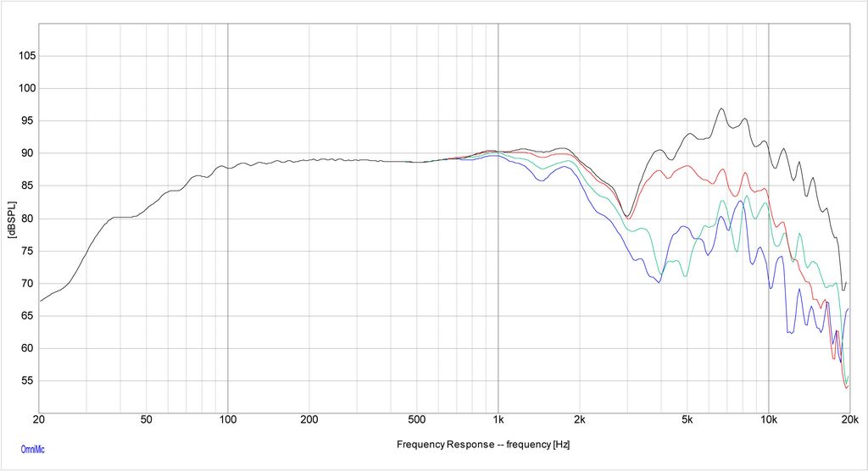Click the 20k frequency label
868x471 pixels.
tap(849, 419)
